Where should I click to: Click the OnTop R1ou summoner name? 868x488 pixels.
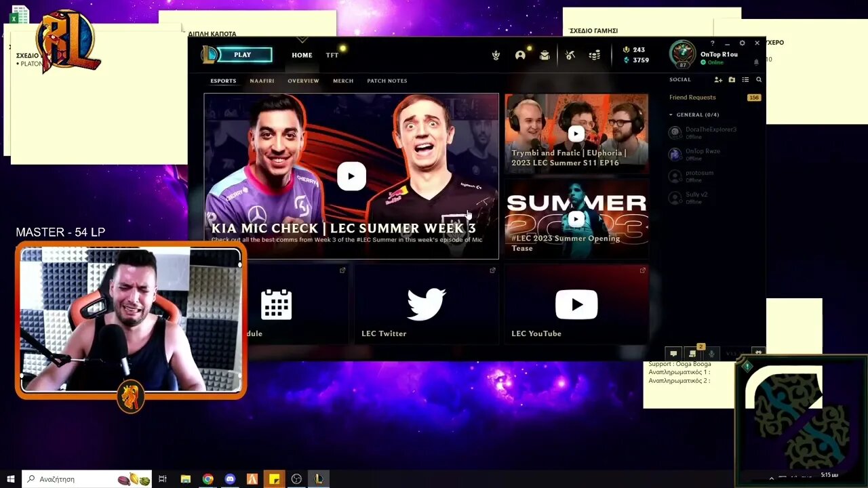pyautogui.click(x=719, y=54)
